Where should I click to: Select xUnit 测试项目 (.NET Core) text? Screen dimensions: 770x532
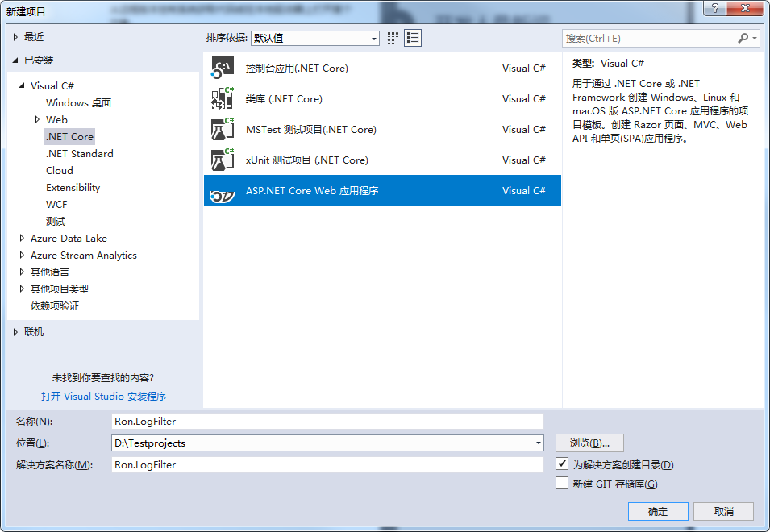pos(307,160)
